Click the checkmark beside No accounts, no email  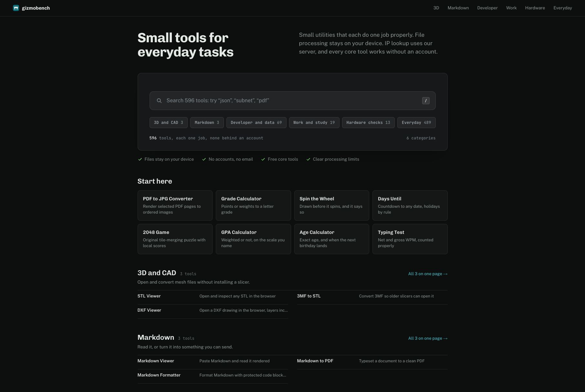click(x=204, y=159)
